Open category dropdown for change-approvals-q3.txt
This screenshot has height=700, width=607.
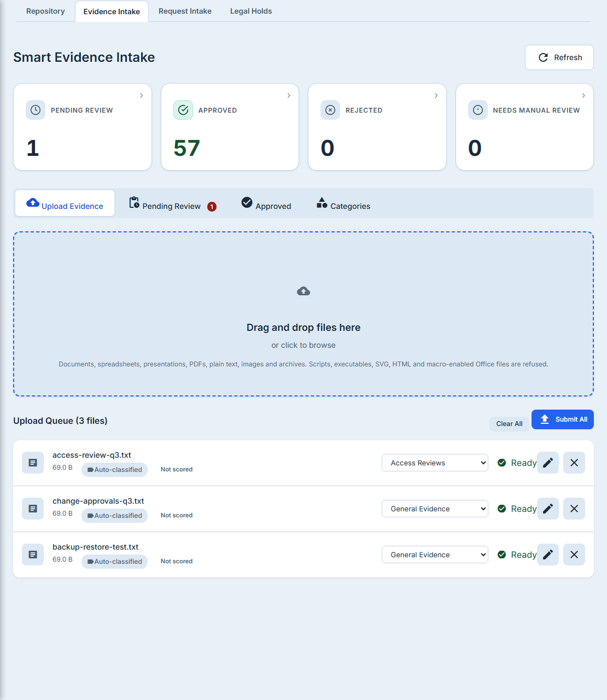click(435, 509)
